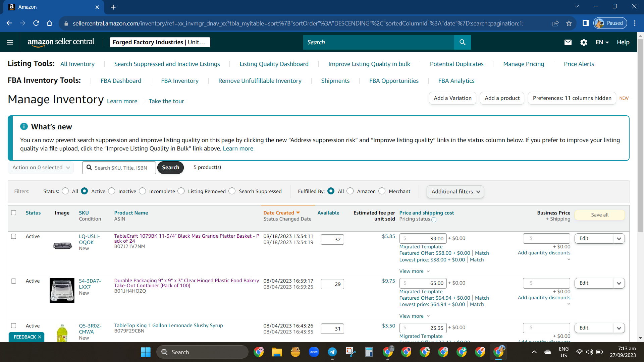Click Take the tour link
Image resolution: width=644 pixels, height=362 pixels.
click(166, 101)
